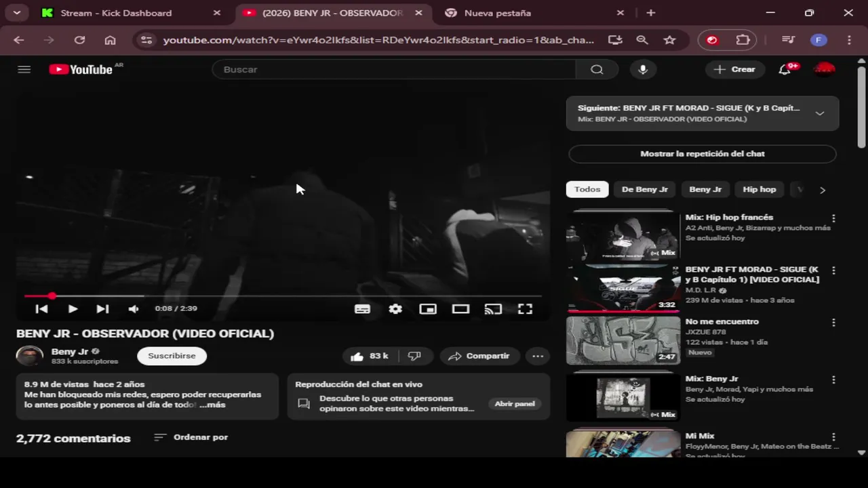
Task: Toggle subtitles in the player
Action: click(x=362, y=309)
